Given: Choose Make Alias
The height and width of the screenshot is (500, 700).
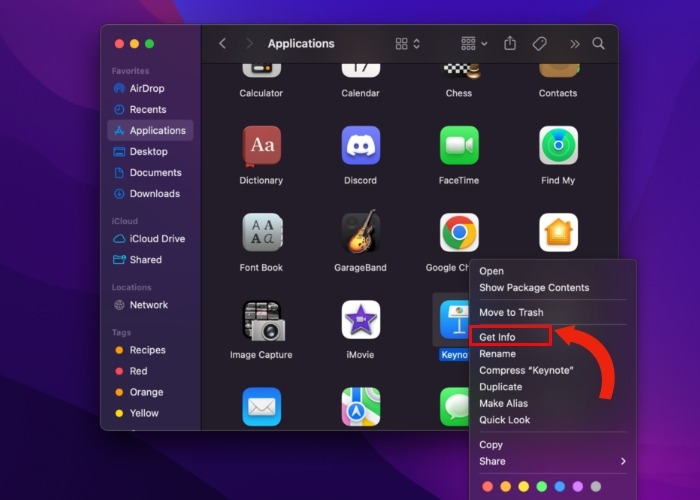Looking at the screenshot, I should point(503,403).
